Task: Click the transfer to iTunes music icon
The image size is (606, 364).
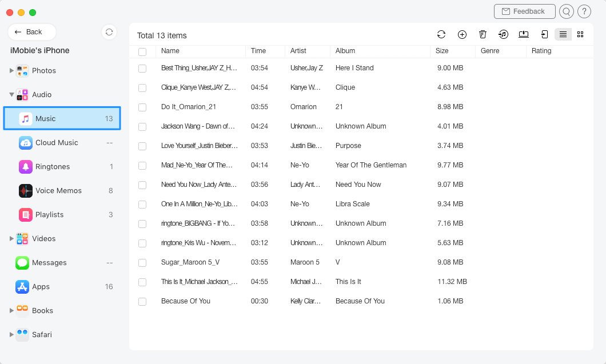Action: 503,34
